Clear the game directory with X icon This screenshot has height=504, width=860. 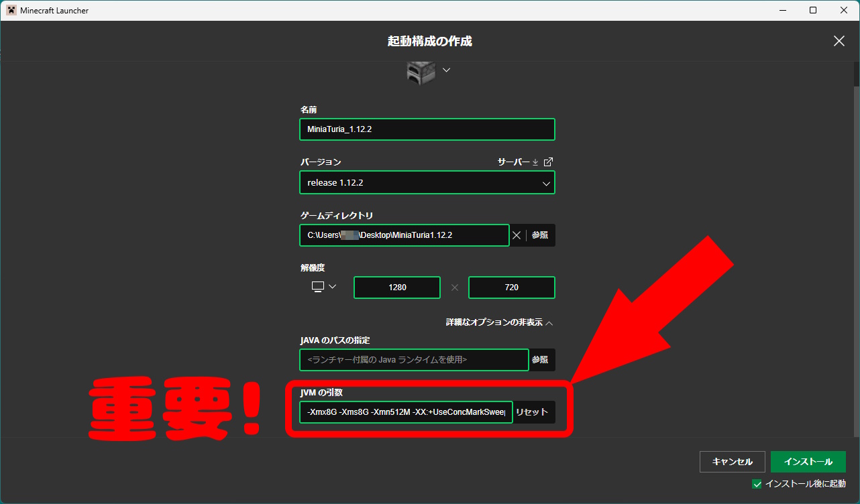tap(517, 235)
